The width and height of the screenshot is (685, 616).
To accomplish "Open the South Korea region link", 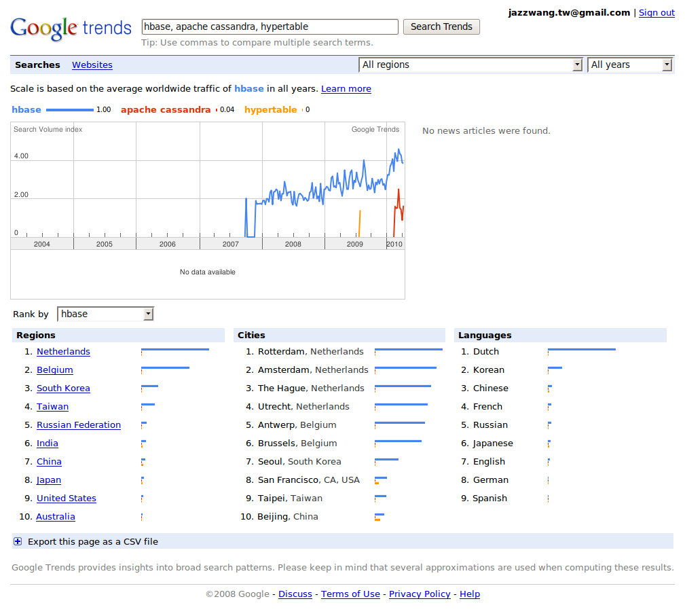I will [63, 388].
